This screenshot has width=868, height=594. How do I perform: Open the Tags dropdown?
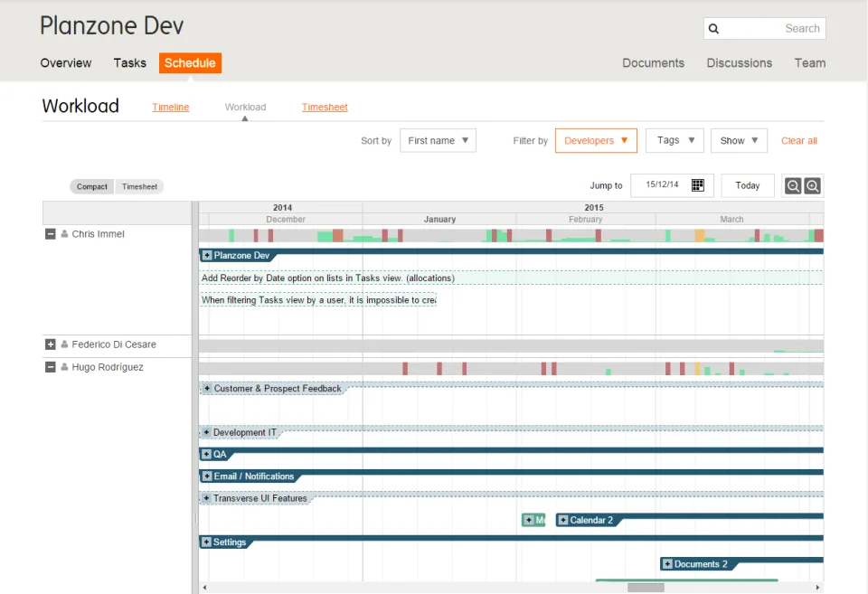coord(675,141)
